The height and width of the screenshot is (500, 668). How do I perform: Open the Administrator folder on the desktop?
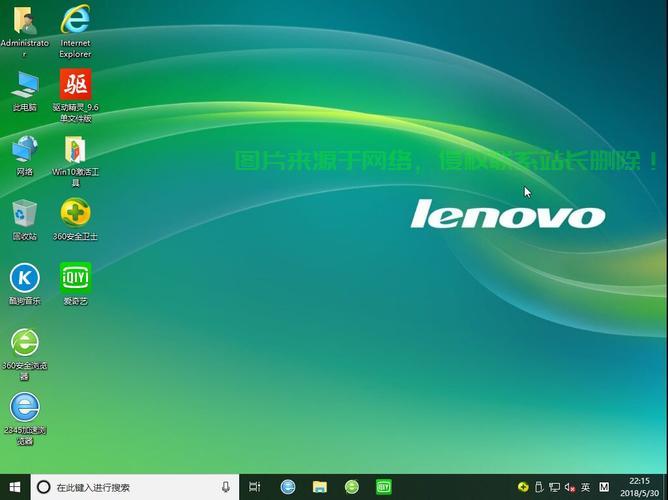click(24, 20)
